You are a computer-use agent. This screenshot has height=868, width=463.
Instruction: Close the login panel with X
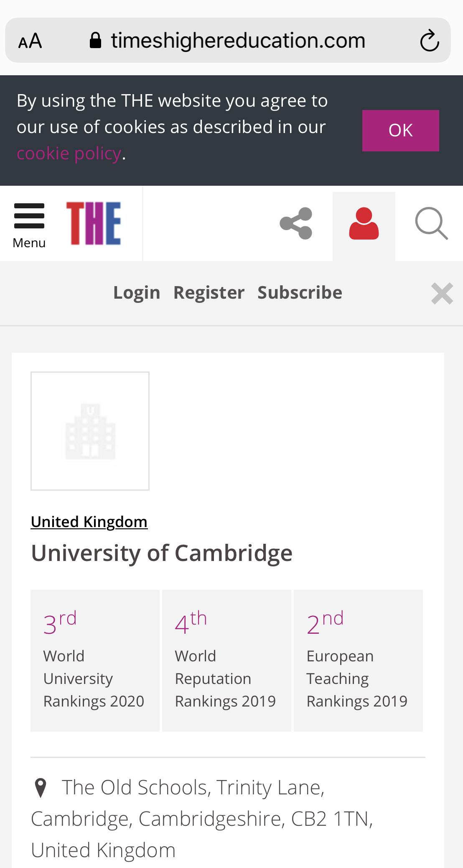click(x=442, y=293)
